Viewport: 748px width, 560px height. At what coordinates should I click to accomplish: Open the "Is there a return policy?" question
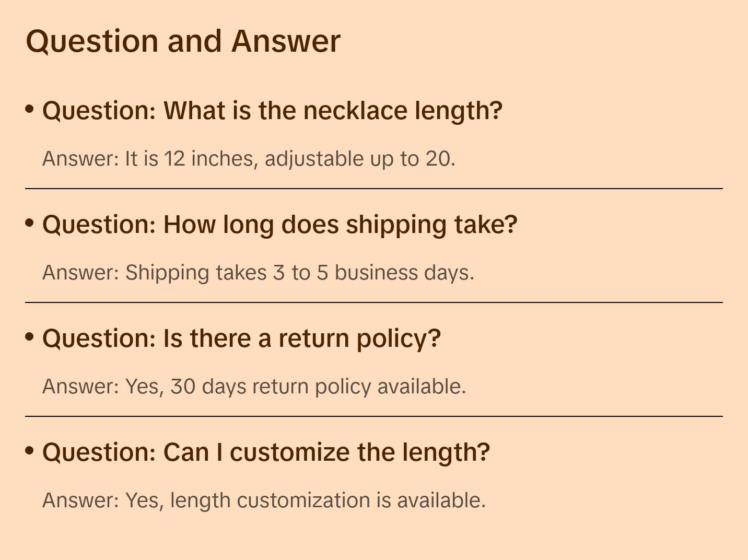pyautogui.click(x=241, y=339)
